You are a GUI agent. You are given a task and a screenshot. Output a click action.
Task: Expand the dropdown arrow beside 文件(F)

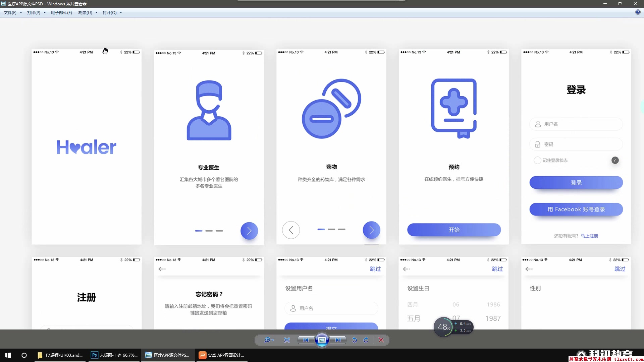pos(21,12)
